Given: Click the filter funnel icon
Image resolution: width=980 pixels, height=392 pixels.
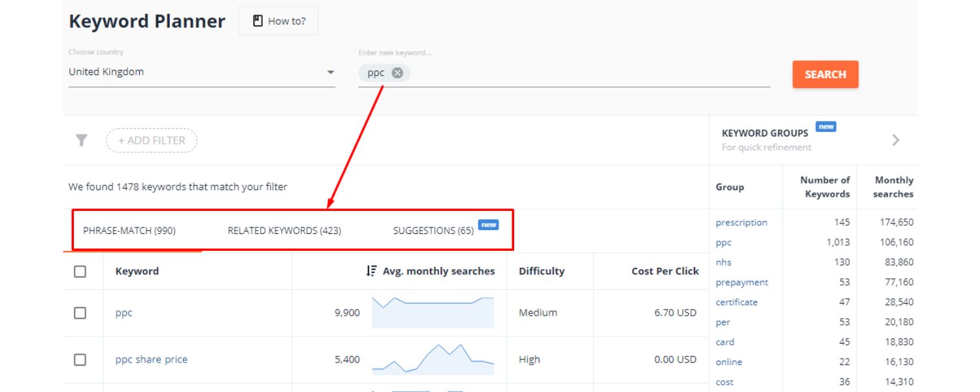Looking at the screenshot, I should point(81,140).
